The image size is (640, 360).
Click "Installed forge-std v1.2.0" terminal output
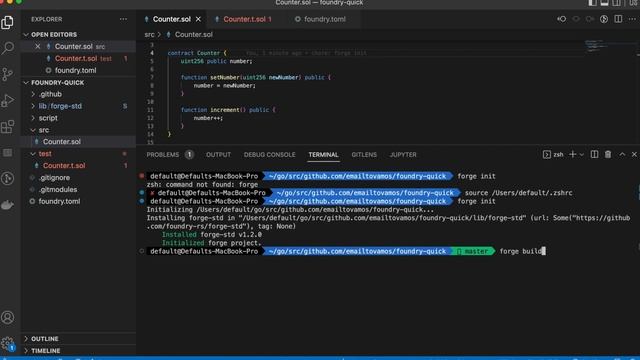coord(211,235)
